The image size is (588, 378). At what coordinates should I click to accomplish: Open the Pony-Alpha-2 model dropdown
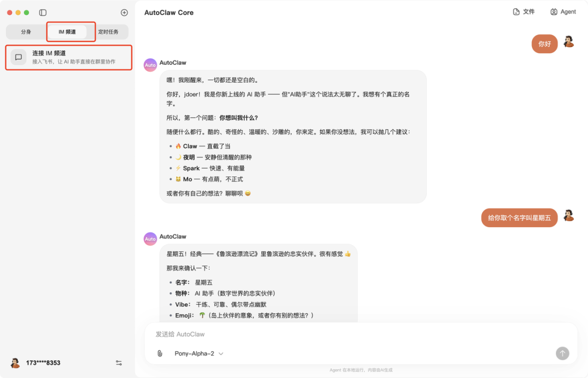pos(198,353)
